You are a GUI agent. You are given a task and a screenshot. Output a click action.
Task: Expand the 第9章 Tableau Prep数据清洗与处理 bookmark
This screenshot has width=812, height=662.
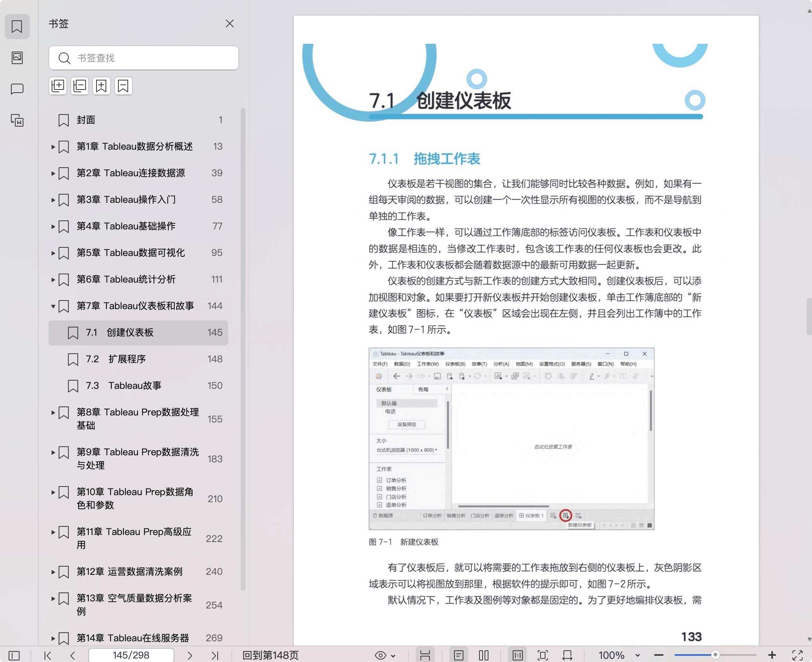[53, 453]
